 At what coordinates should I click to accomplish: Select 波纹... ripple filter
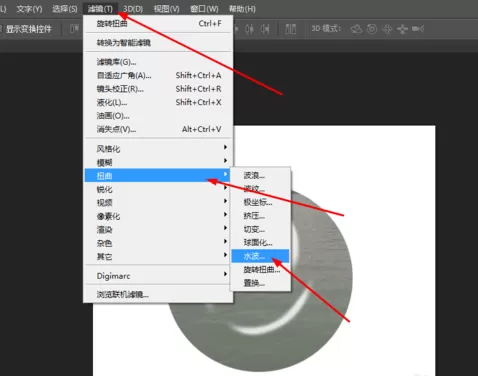point(261,189)
